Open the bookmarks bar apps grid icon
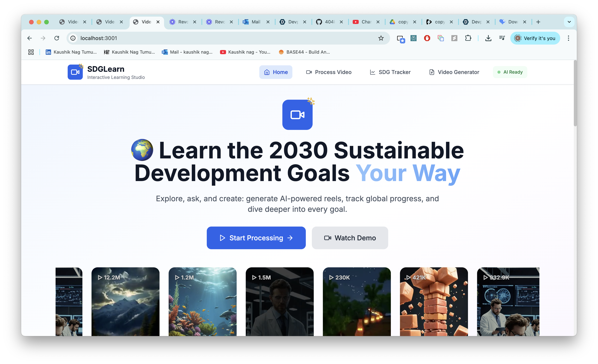The height and width of the screenshot is (364, 598). pyautogui.click(x=31, y=52)
